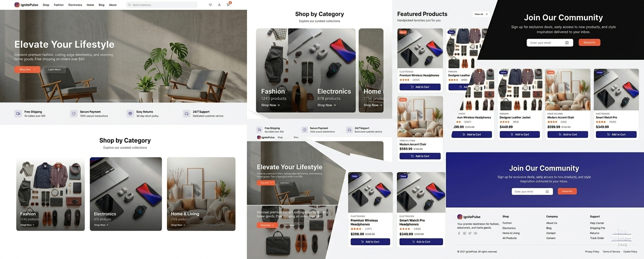
Task: Click the '$440.99' price text
Action: coord(506,127)
